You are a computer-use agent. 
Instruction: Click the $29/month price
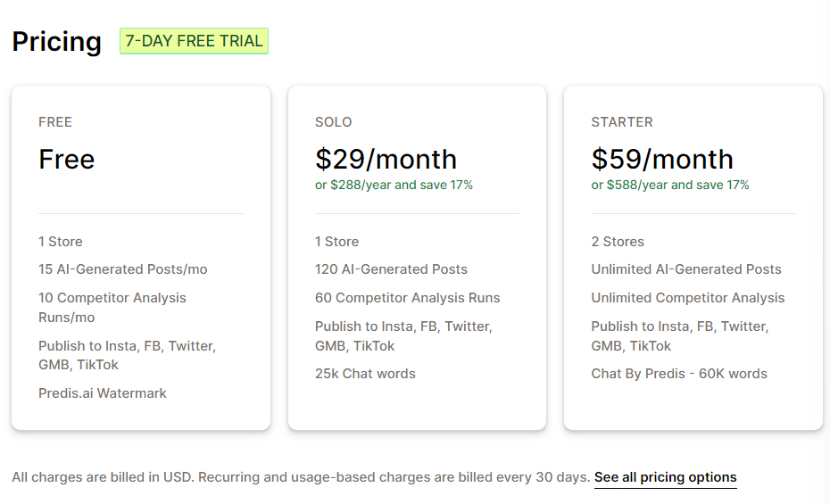point(386,159)
